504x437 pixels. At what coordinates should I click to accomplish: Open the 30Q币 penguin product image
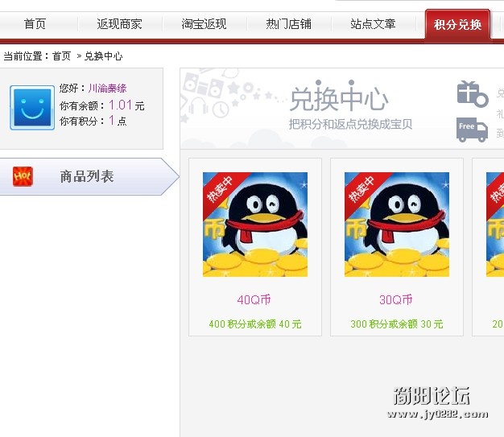[397, 225]
